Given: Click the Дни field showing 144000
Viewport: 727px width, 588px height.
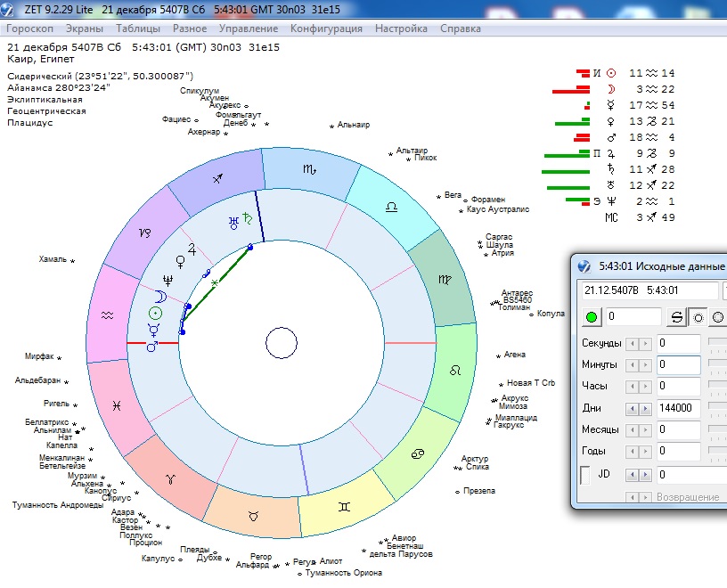Looking at the screenshot, I should (x=678, y=408).
